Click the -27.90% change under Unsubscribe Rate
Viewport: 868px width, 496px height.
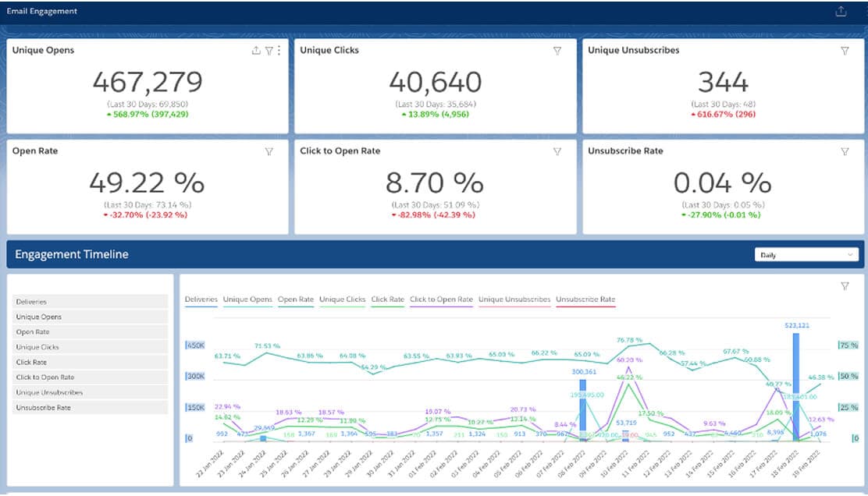click(721, 215)
